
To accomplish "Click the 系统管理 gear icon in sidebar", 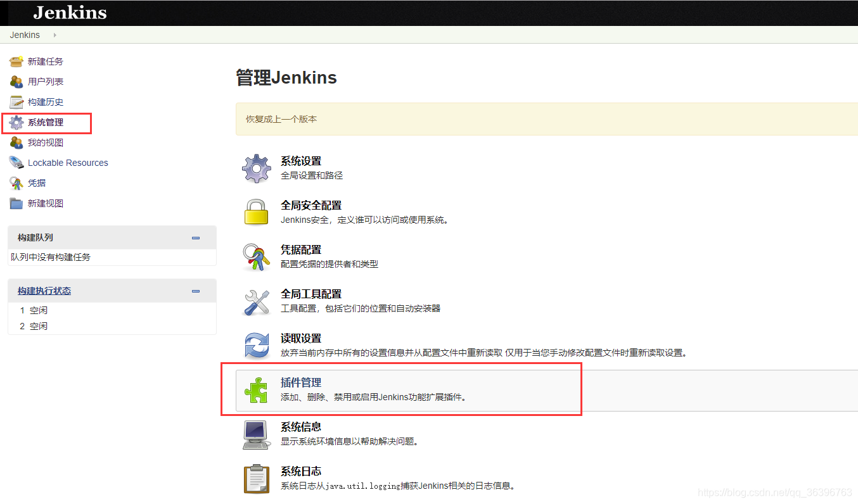I will click(x=16, y=122).
